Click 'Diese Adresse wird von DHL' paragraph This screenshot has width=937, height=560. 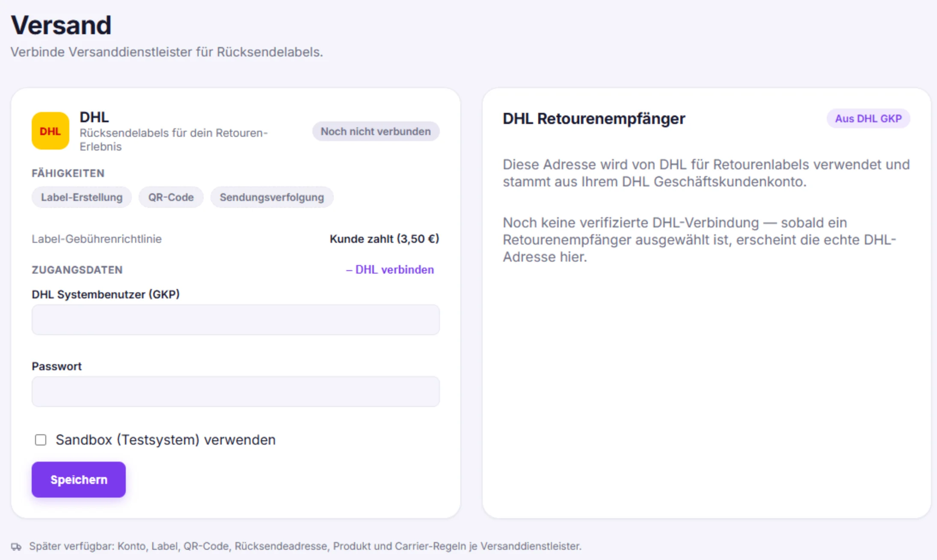[706, 173]
